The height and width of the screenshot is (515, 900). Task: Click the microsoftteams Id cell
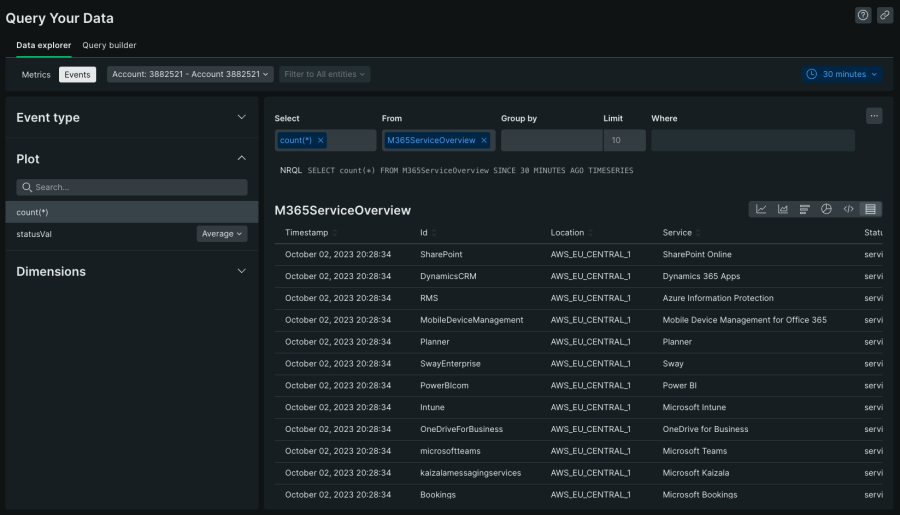tap(450, 451)
